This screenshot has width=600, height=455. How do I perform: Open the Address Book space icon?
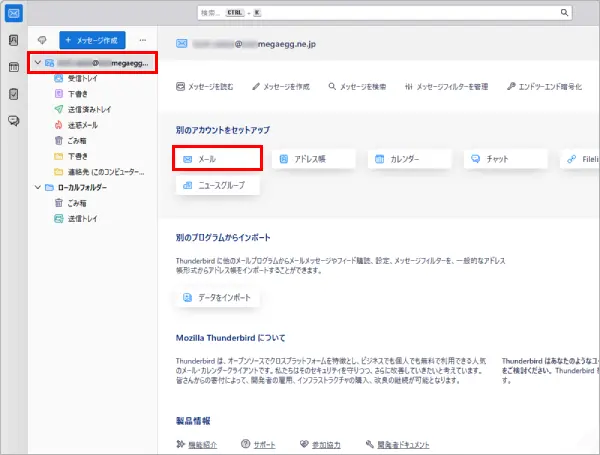tap(14, 40)
